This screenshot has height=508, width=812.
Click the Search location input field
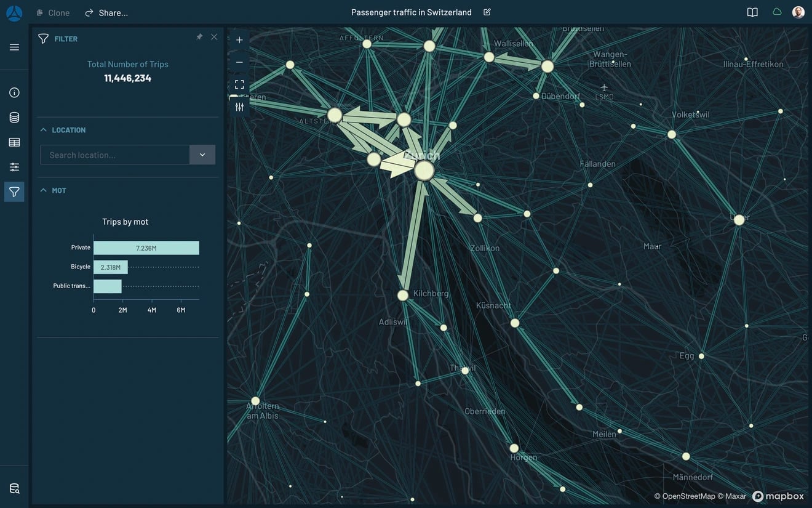(x=115, y=155)
